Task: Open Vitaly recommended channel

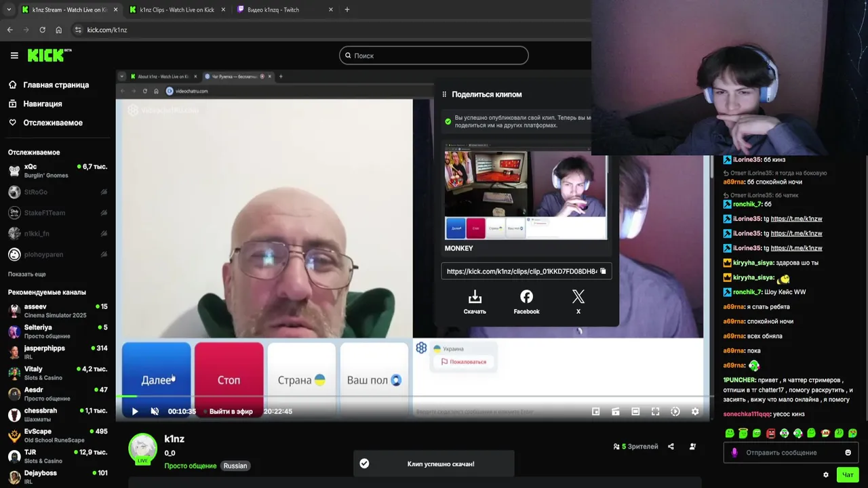Action: tap(58, 373)
